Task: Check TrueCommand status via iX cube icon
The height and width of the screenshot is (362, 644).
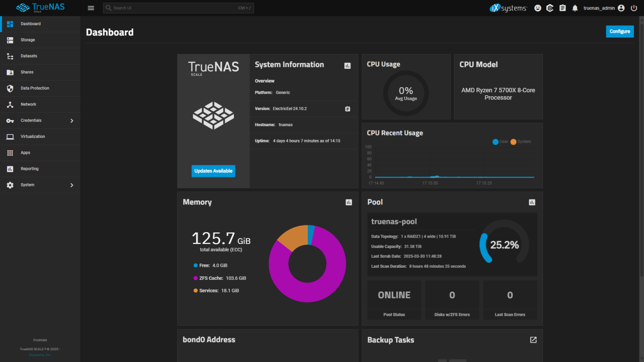Action: (550, 8)
